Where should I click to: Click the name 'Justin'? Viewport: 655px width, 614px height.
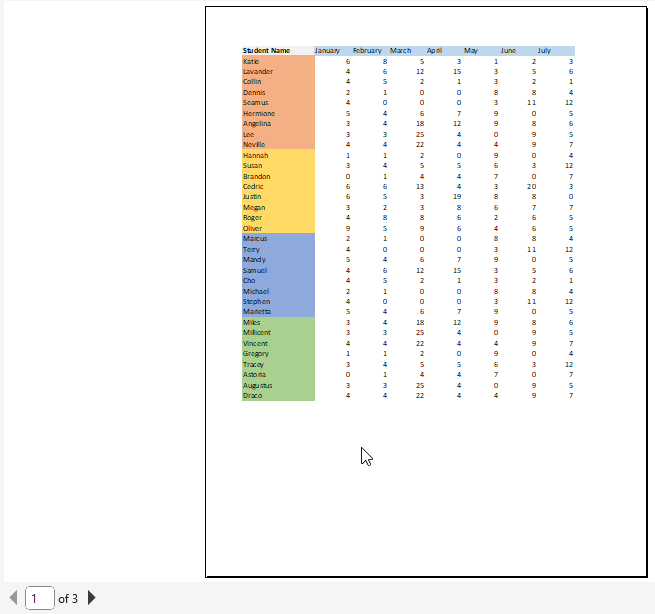[x=252, y=196]
